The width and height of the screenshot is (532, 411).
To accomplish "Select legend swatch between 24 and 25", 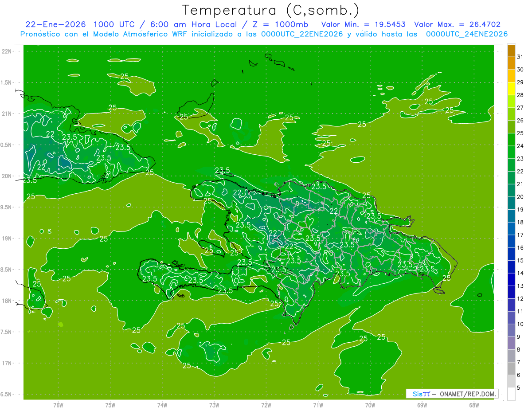I will (511, 140).
